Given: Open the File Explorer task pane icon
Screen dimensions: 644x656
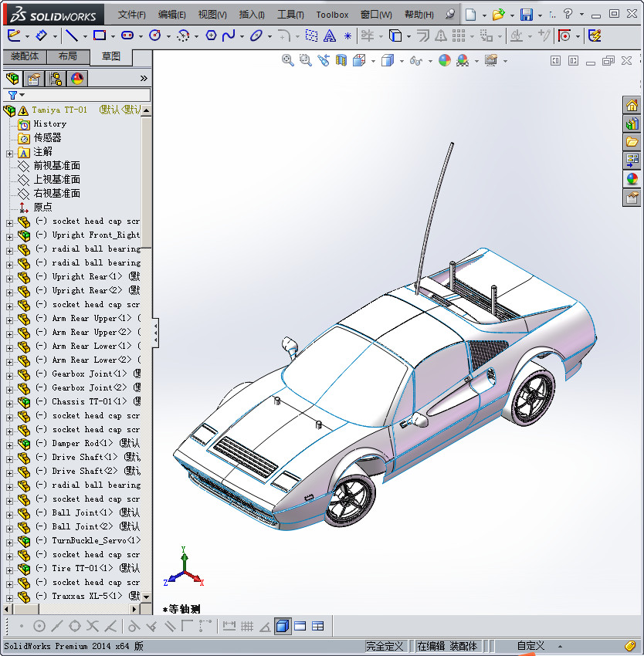Looking at the screenshot, I should coord(632,142).
